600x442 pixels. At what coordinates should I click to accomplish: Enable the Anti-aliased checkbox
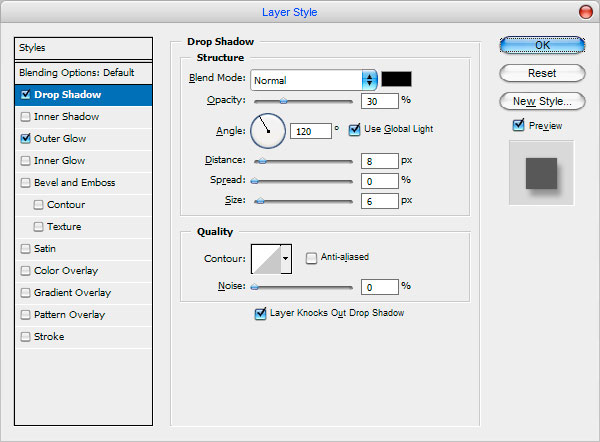click(x=311, y=258)
